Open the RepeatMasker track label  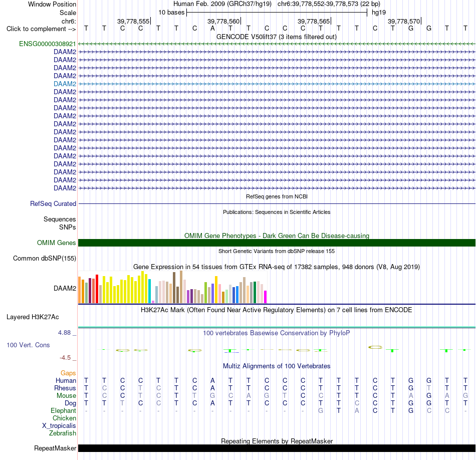click(x=55, y=448)
